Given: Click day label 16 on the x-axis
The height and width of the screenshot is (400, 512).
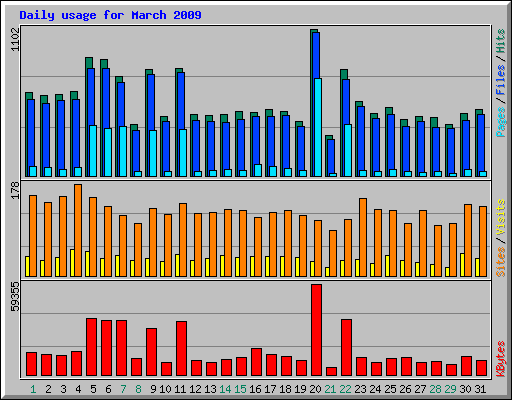Looking at the screenshot, I should tap(255, 389).
